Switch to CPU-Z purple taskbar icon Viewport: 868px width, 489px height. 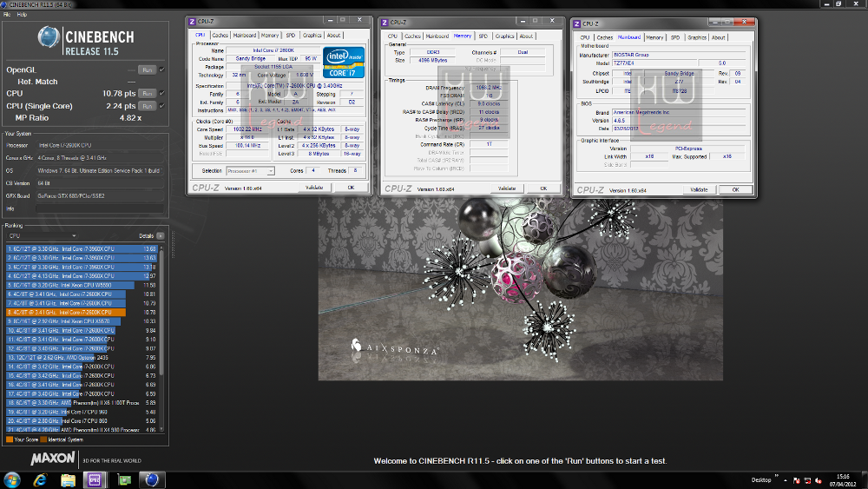coord(94,479)
